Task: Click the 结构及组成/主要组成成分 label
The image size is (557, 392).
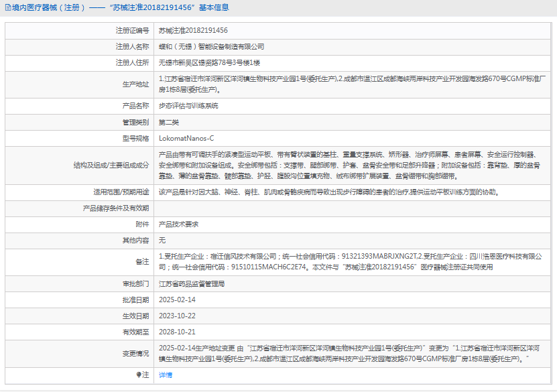Action: [x=111, y=165]
